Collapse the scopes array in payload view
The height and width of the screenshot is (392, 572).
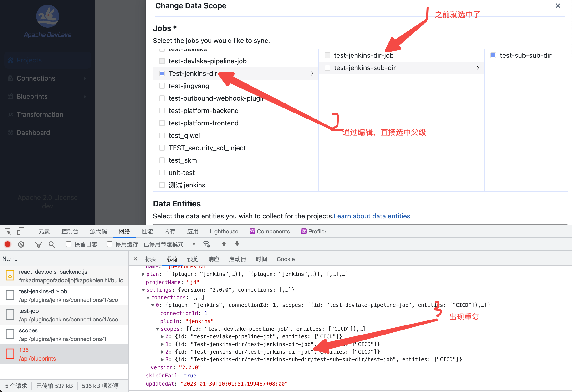click(x=157, y=329)
